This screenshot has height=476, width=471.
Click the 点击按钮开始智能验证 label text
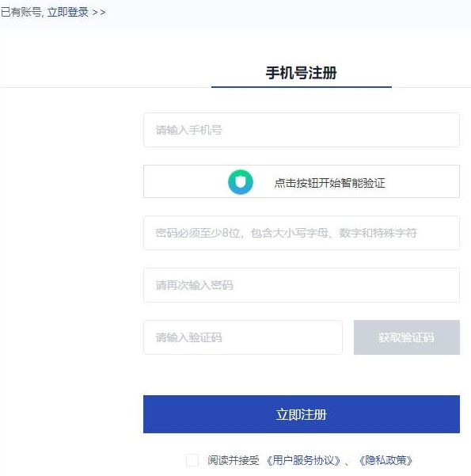click(329, 183)
